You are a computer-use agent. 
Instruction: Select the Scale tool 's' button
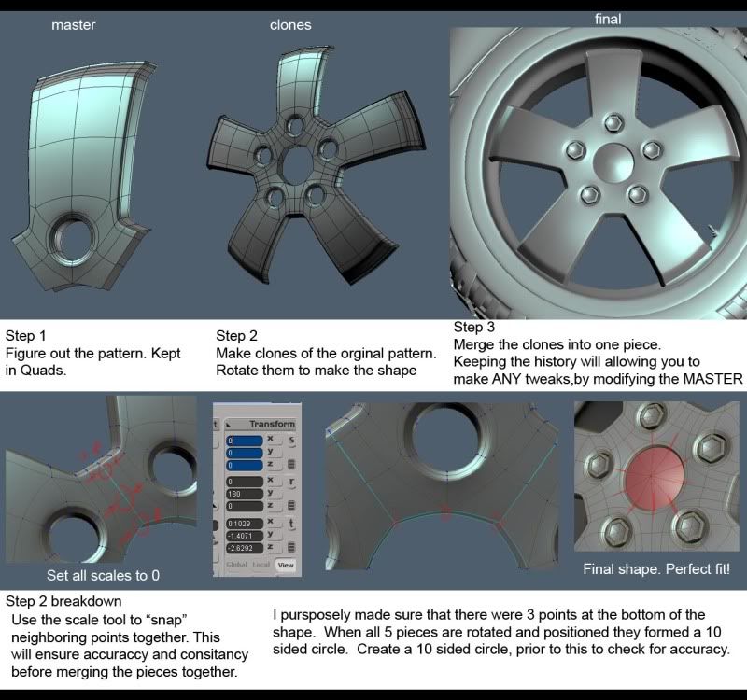click(x=292, y=440)
